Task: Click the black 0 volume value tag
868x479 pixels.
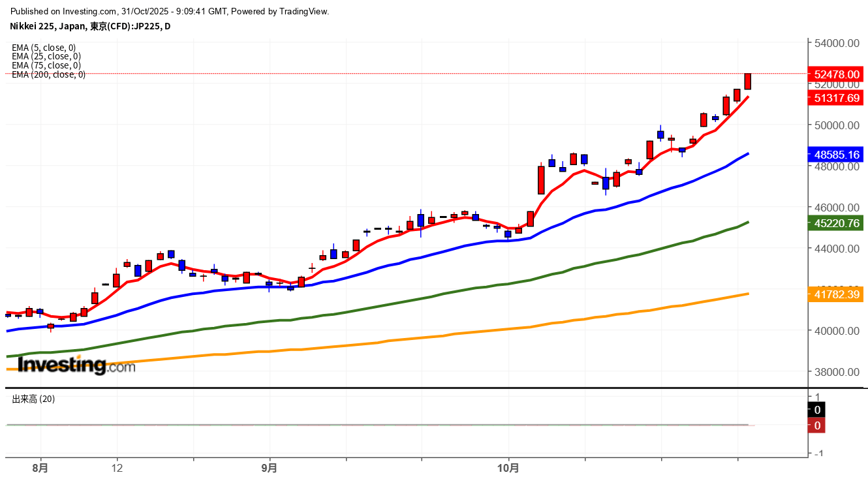Action: pos(817,410)
